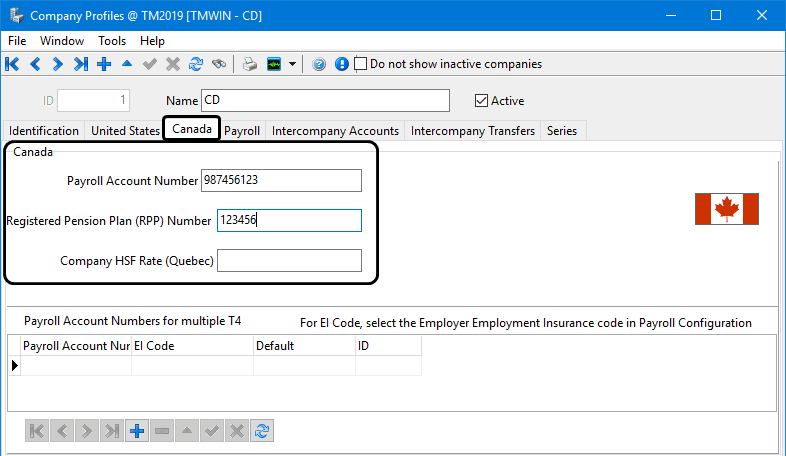Add a T4 payroll account row
Viewport: 786px width, 456px height.
[138, 431]
